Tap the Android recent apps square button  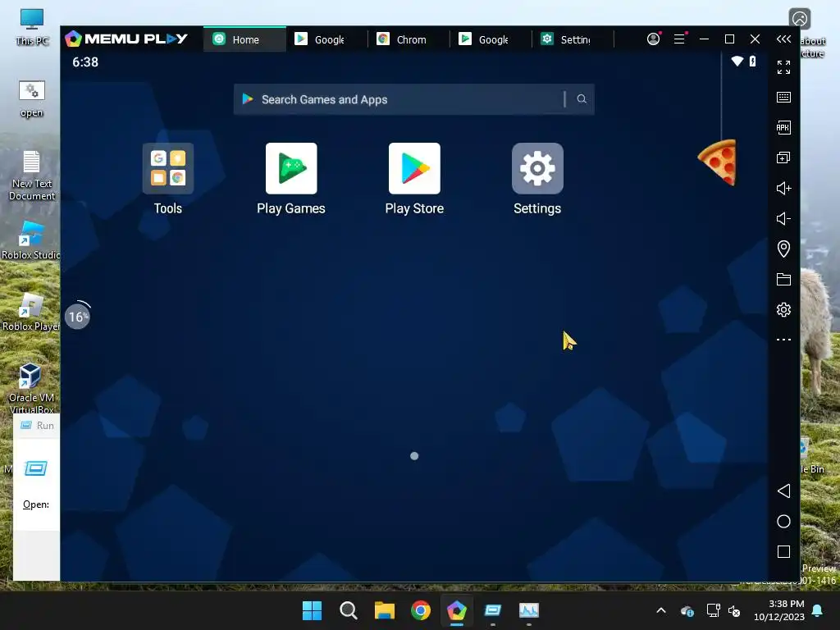click(783, 552)
